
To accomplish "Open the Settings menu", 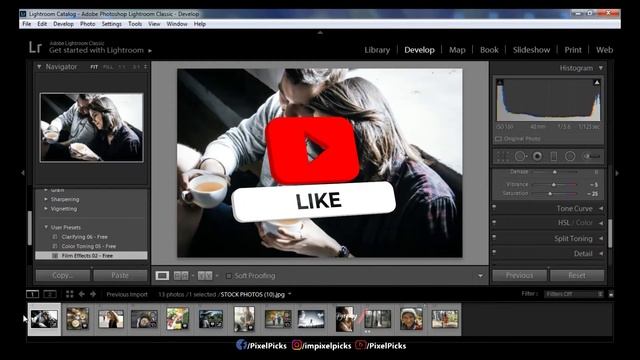I will pyautogui.click(x=111, y=24).
